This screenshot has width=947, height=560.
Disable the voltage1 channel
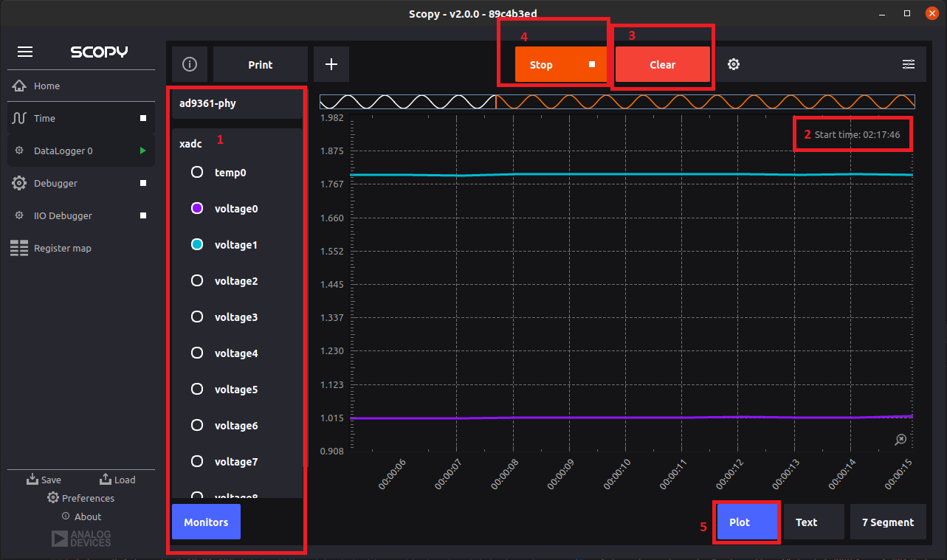197,244
